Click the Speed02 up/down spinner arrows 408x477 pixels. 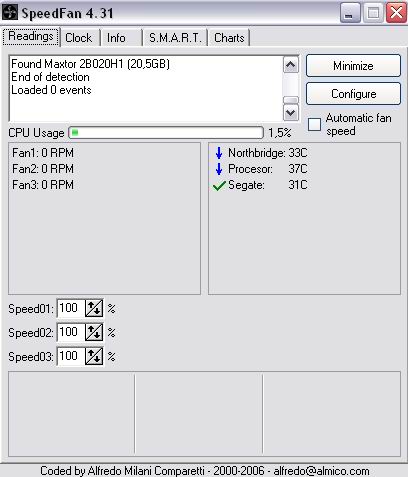(94, 332)
